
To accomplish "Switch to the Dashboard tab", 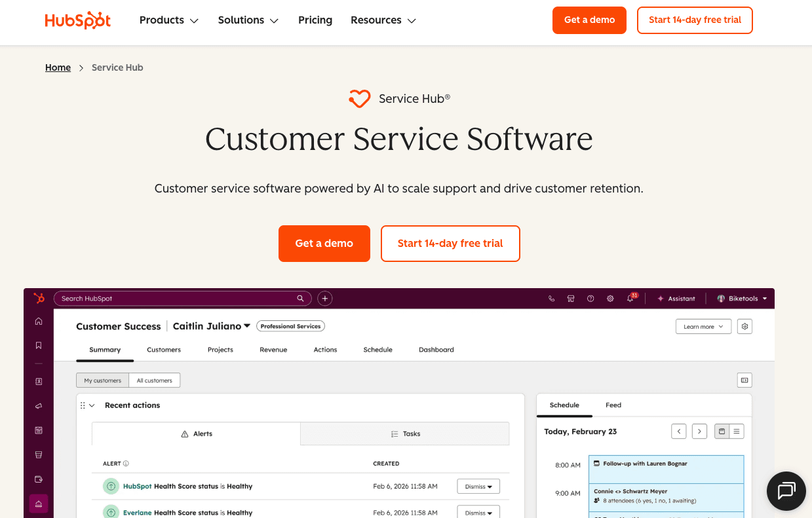I will [x=436, y=350].
